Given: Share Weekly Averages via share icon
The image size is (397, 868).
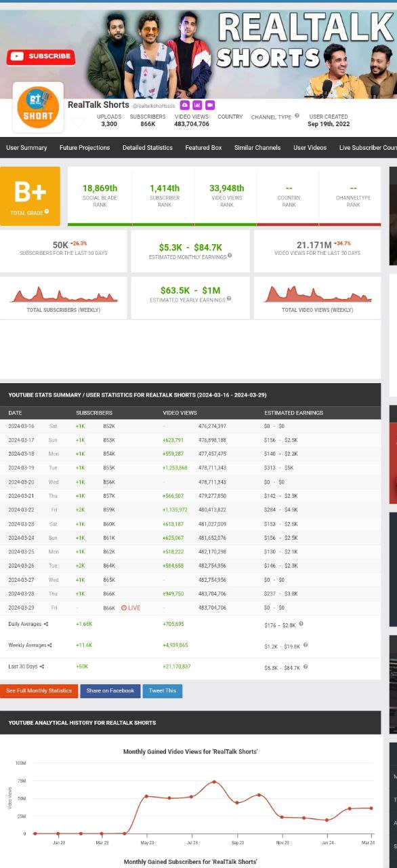Looking at the screenshot, I should (50, 646).
